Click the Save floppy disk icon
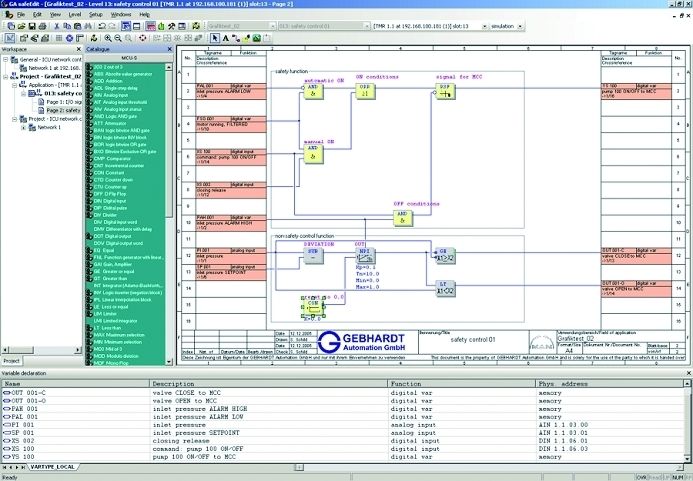 32,26
